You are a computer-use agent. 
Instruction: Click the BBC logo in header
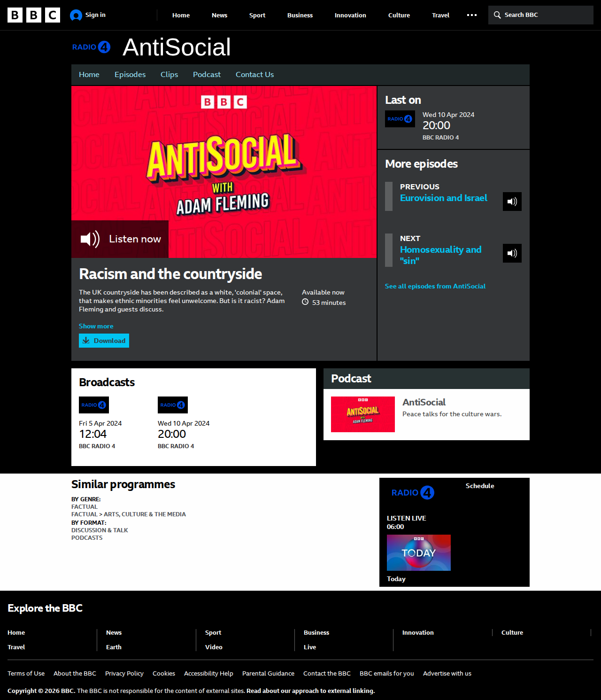pyautogui.click(x=34, y=15)
